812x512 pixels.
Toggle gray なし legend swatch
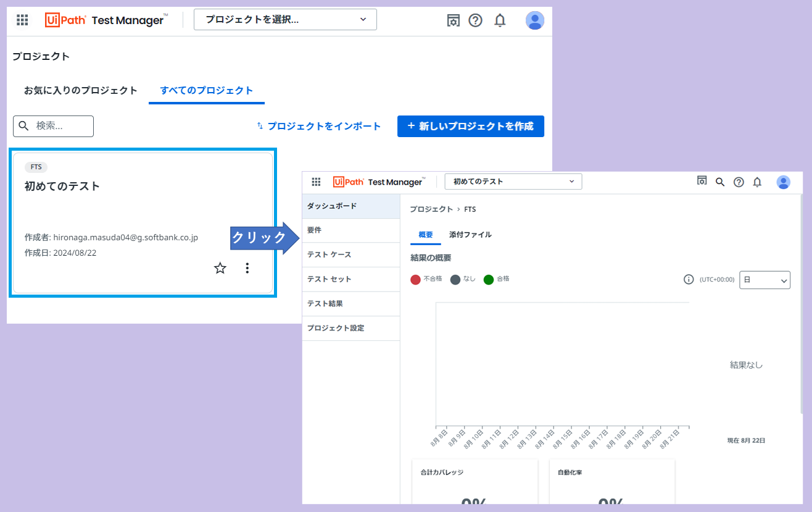[x=455, y=280]
